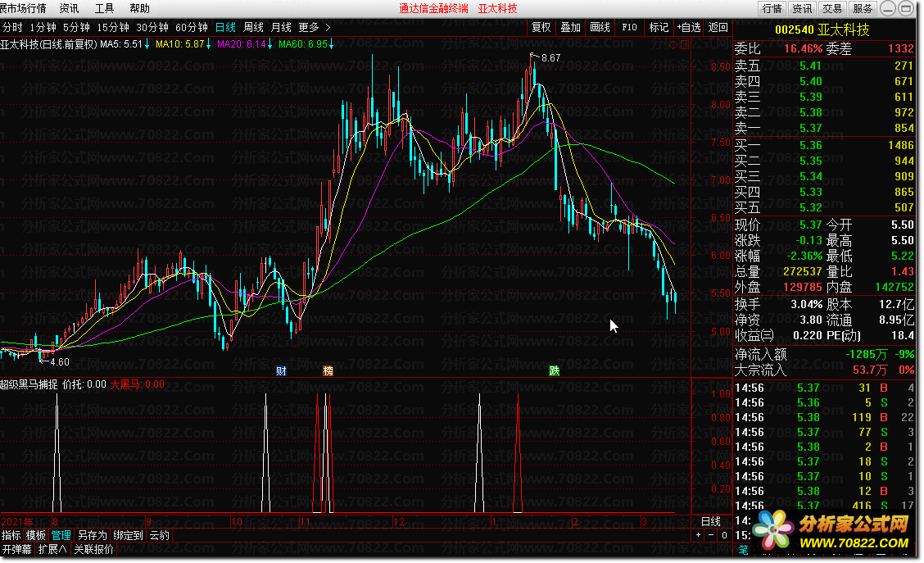
Task: Click 亚太科技(日线,前复权) chart title
Action: click(x=48, y=44)
